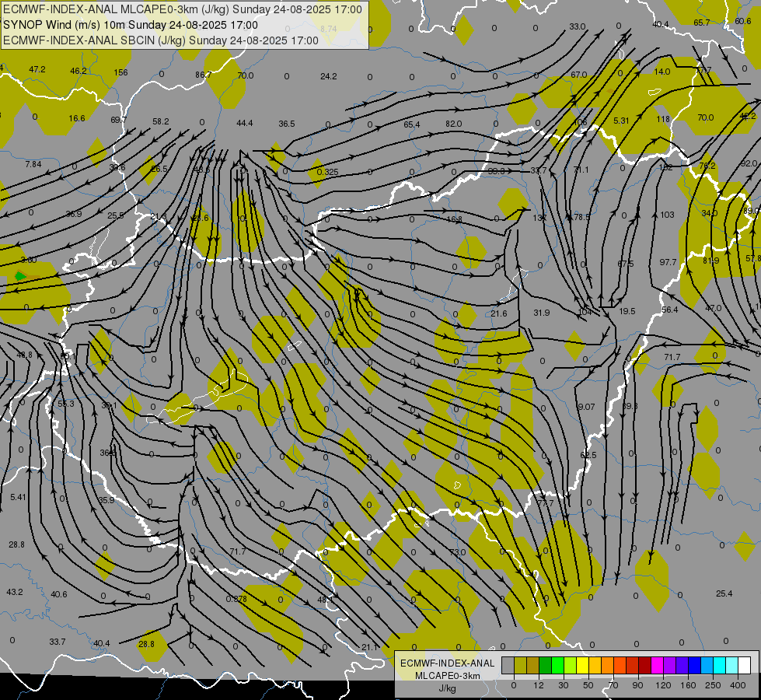Screen dimensions: 761x700
Task: Click the 'J/kg' unit label in the legend
Action: pyautogui.click(x=447, y=688)
